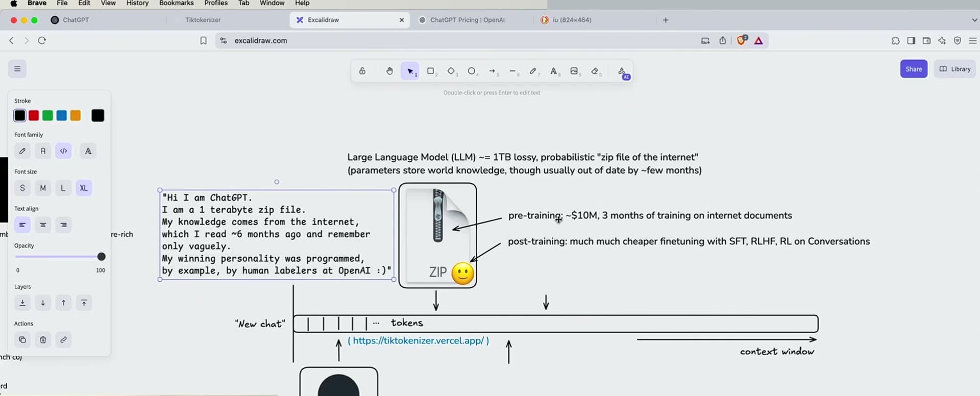
Task: Click the rotation handle above selected text
Action: click(x=277, y=182)
